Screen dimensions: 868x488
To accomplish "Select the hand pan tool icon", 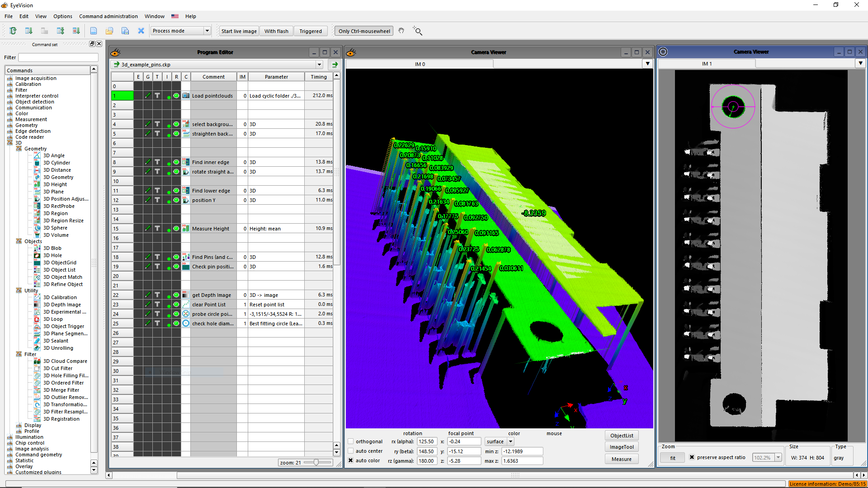I will click(401, 31).
